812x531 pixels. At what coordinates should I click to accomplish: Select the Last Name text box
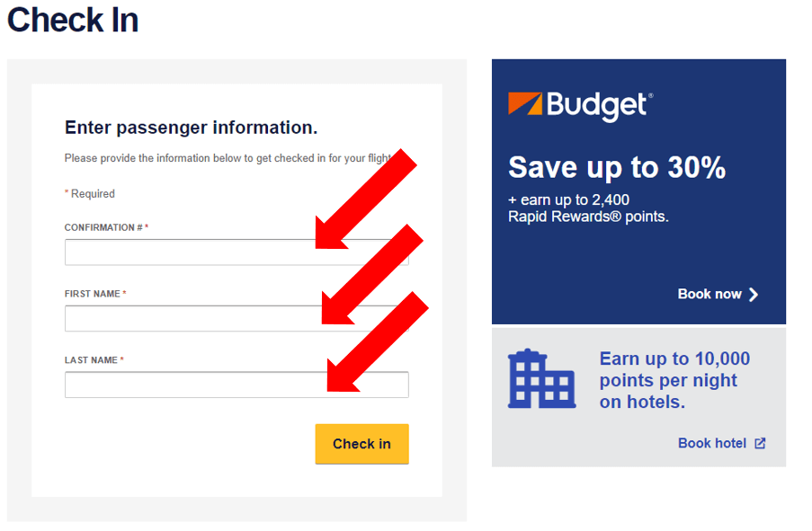[x=236, y=385]
